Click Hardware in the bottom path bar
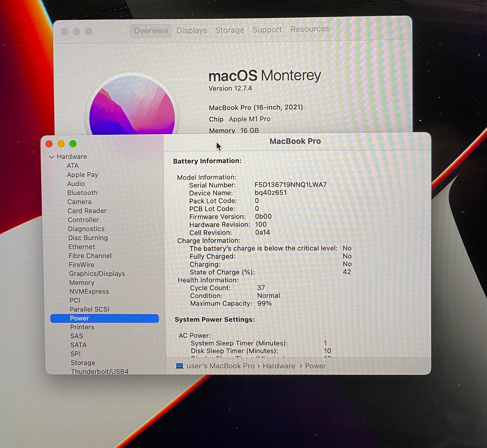The width and height of the screenshot is (487, 448). click(279, 366)
